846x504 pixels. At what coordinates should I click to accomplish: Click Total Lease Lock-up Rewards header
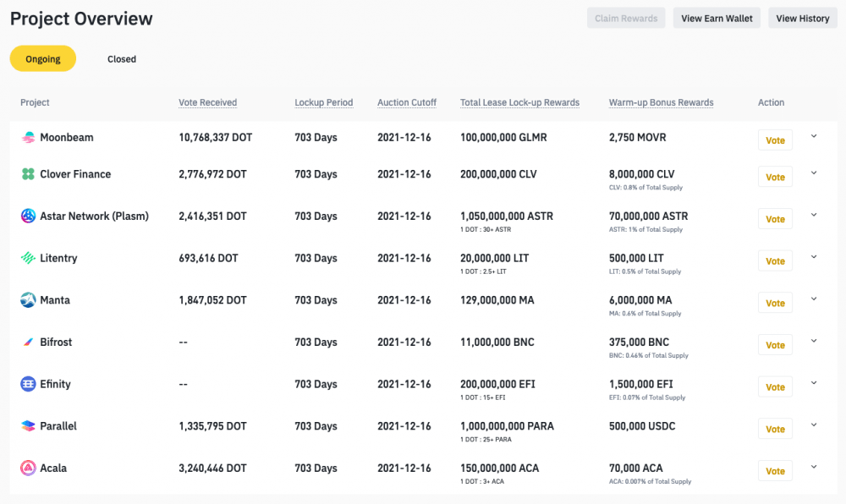519,102
